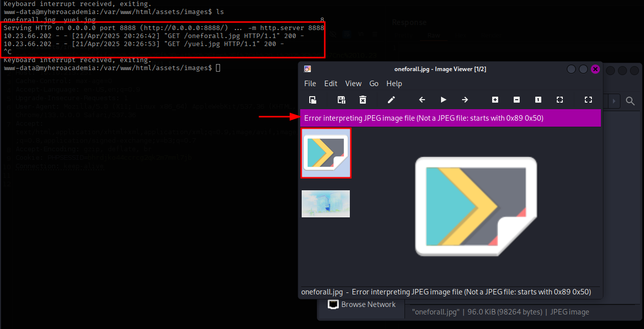
Task: Click the large preview image in Image Viewer
Action: tap(476, 206)
